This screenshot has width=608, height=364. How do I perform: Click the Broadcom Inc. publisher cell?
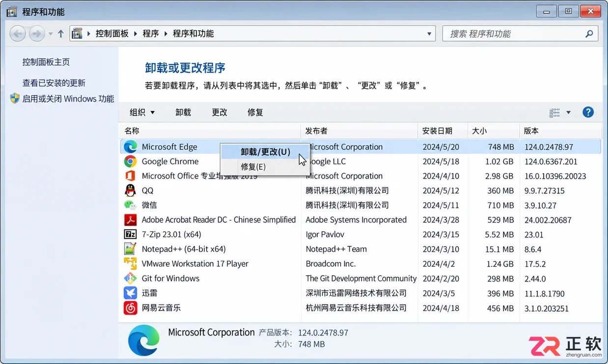coord(331,264)
